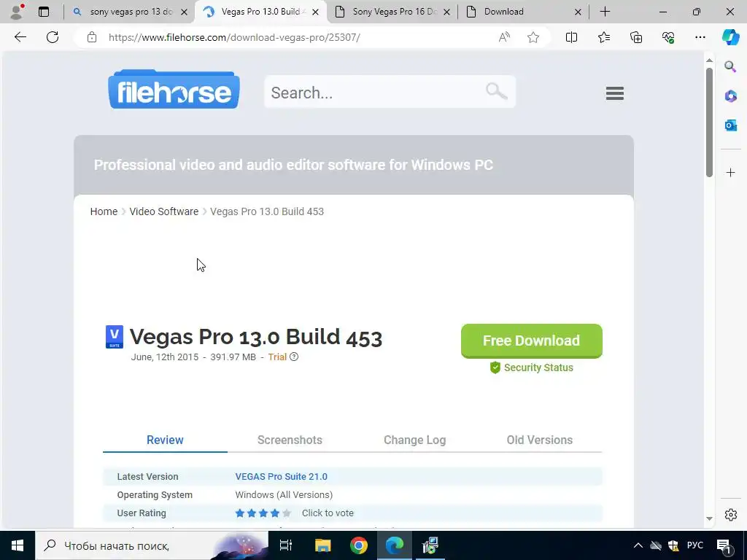Open Edge tab actions menu button
Image resolution: width=747 pixels, height=560 pixels.
(44, 12)
